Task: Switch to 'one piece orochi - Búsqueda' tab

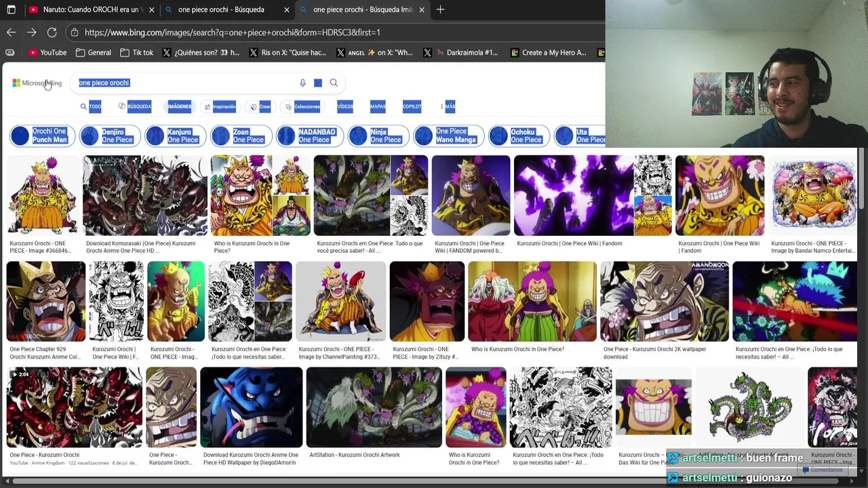Action: point(227,9)
